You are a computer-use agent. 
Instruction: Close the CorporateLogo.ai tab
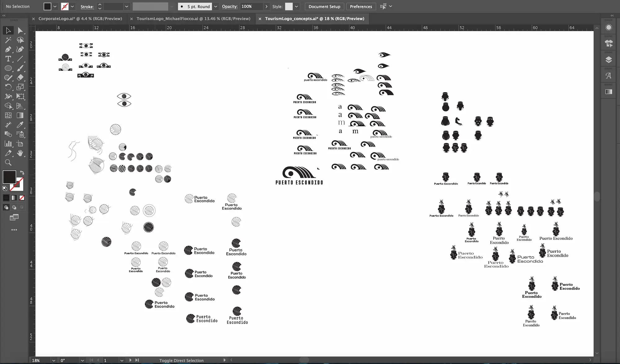pos(33,19)
